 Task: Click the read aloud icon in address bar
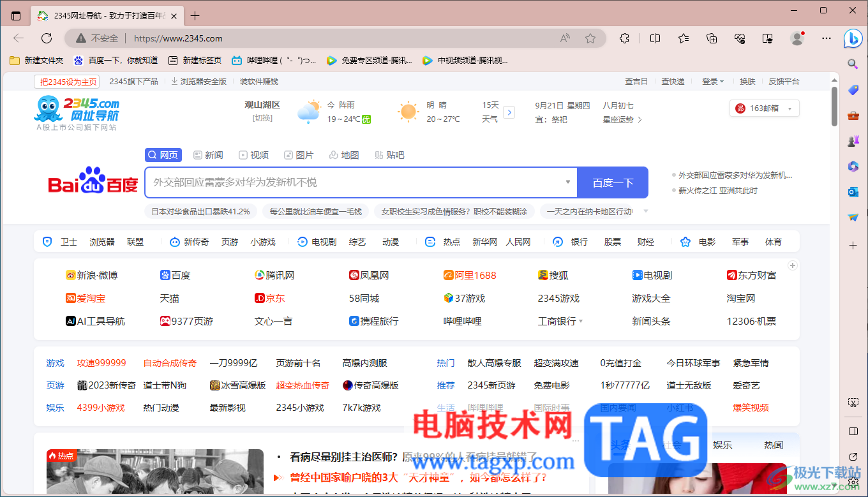[565, 38]
